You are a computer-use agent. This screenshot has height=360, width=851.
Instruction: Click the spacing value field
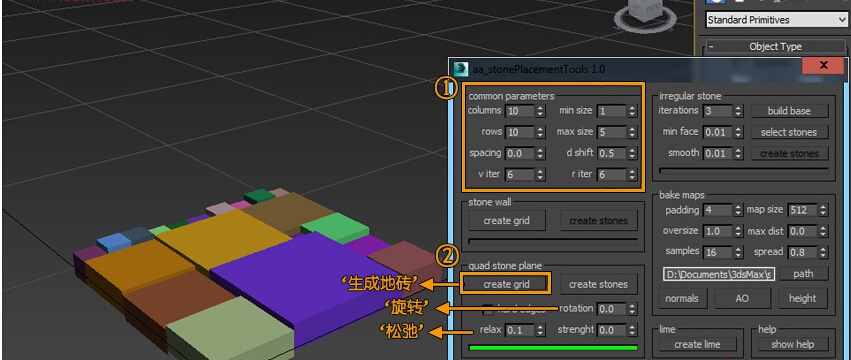pos(519,153)
